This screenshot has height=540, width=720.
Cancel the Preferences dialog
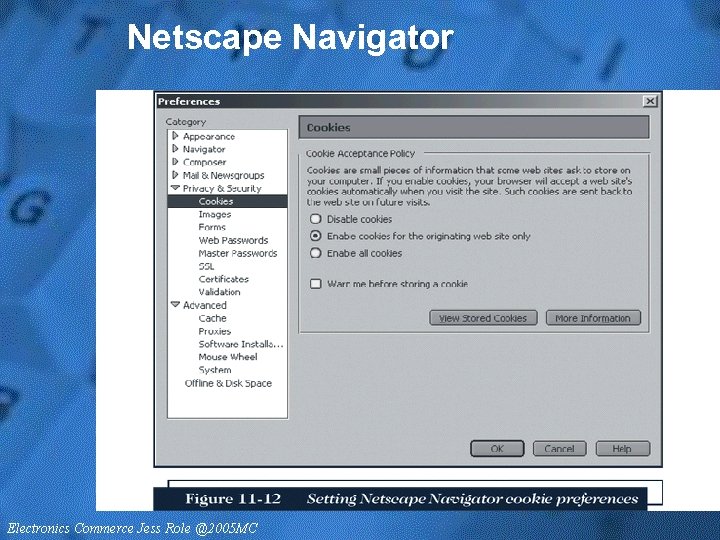pyautogui.click(x=559, y=449)
